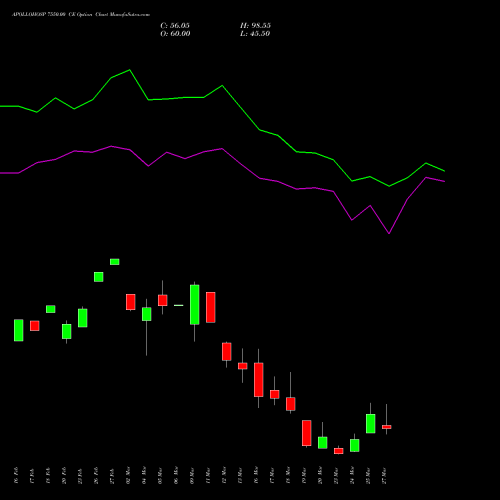
Task: Click the green candle for 25 Mar
Action: (371, 424)
